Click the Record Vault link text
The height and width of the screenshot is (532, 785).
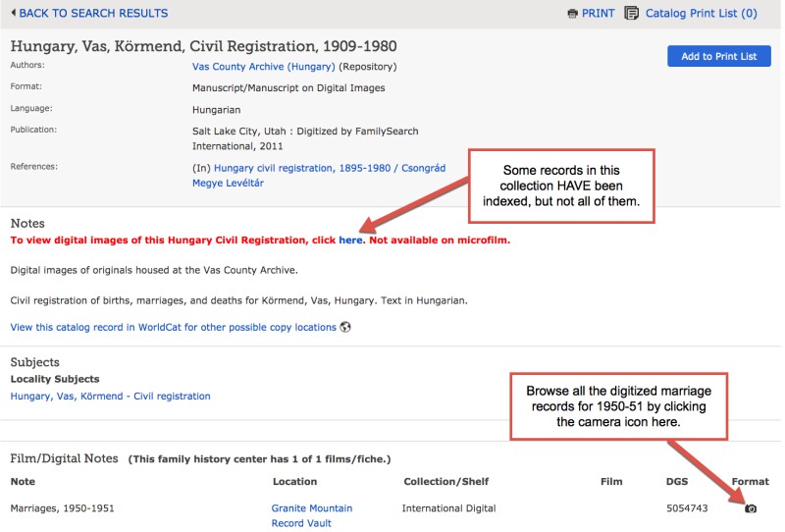click(301, 523)
